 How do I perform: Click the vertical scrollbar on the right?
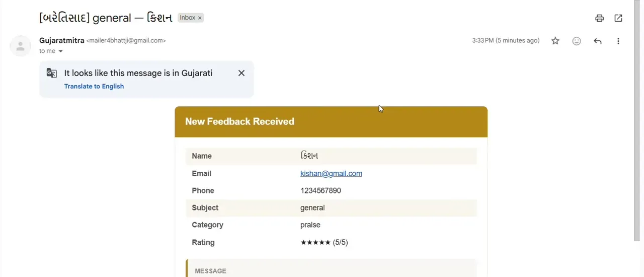click(637, 121)
